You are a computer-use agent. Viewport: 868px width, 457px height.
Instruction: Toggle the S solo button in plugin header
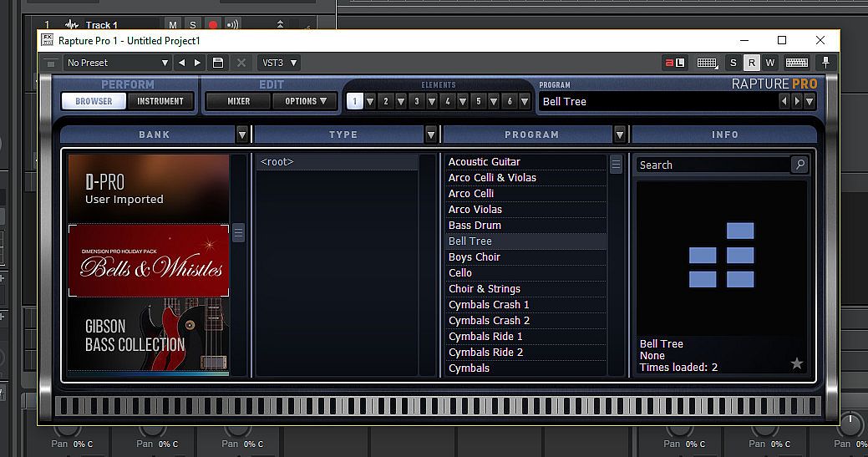(x=733, y=63)
